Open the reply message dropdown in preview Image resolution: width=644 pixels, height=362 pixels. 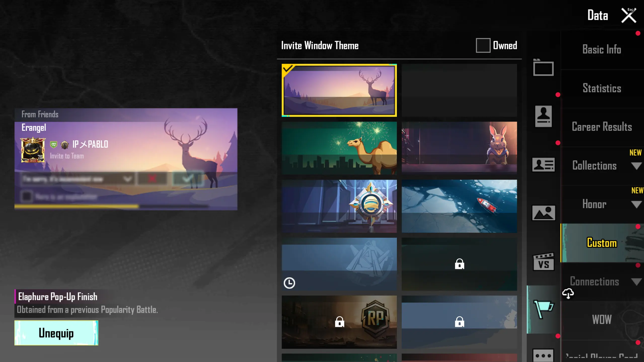pos(127,179)
